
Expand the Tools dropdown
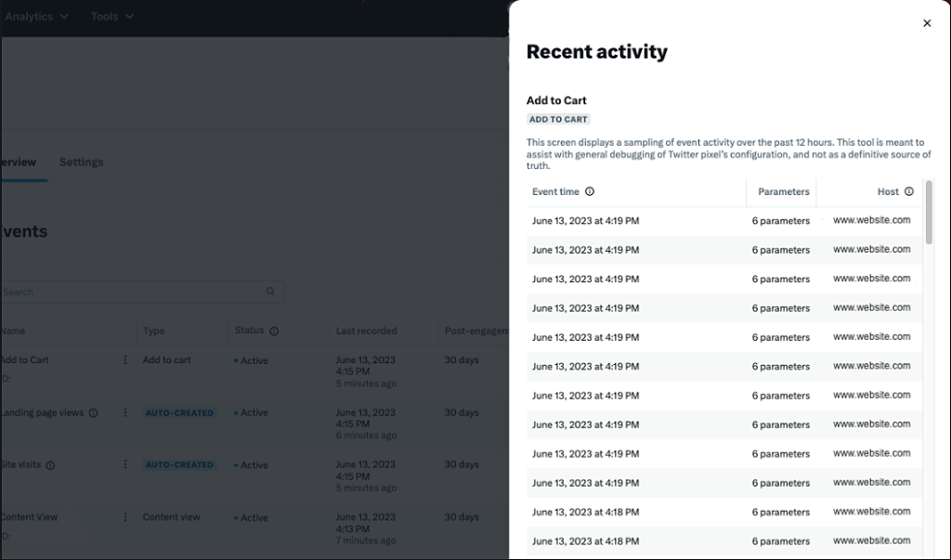coord(111,16)
